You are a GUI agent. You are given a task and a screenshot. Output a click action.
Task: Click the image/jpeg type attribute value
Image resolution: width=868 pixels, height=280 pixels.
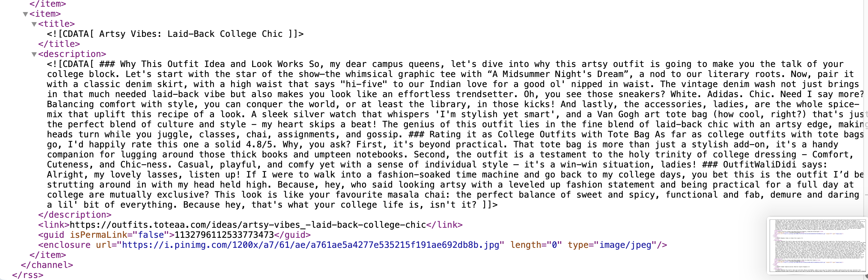(625, 245)
